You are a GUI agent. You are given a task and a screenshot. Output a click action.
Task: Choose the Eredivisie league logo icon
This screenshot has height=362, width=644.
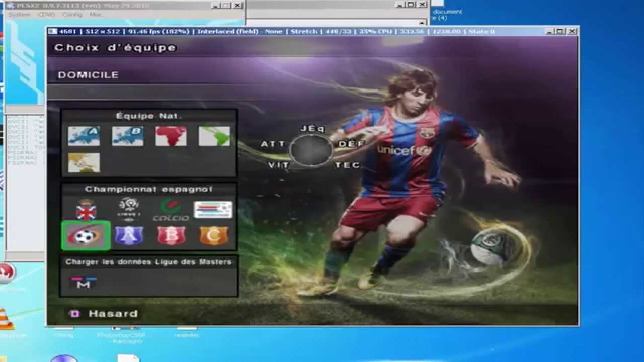click(213, 210)
